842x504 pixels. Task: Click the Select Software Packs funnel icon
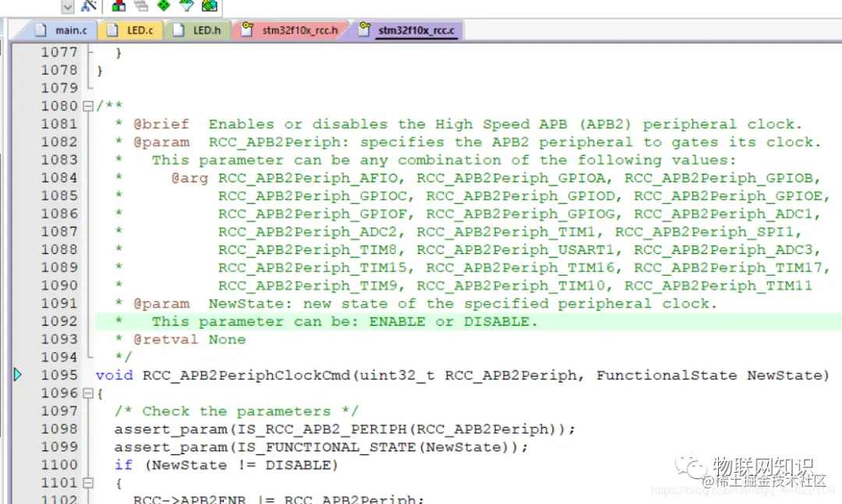tap(186, 5)
